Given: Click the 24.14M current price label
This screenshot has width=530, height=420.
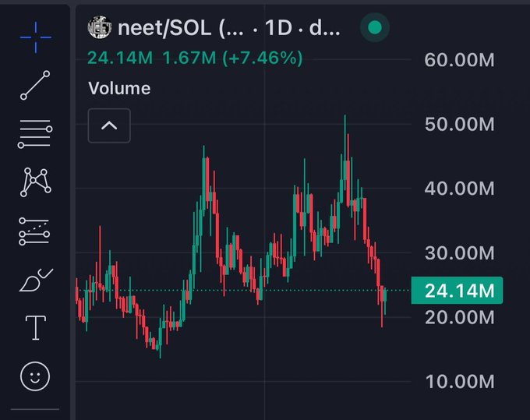Looking at the screenshot, I should [457, 291].
